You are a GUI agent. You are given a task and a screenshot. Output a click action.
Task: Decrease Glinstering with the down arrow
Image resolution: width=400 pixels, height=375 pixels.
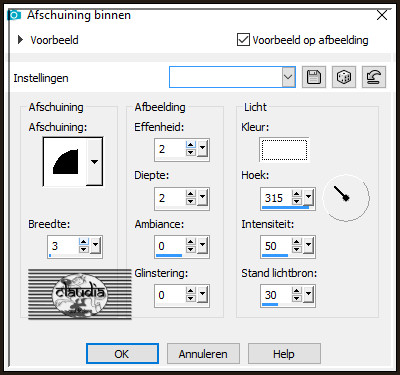pyautogui.click(x=191, y=298)
